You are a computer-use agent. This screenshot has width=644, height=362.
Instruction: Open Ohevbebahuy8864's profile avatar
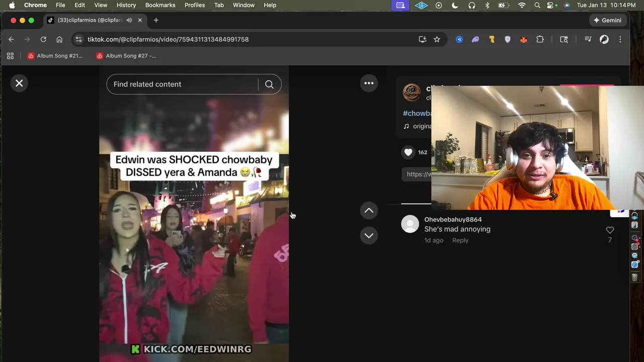click(410, 224)
